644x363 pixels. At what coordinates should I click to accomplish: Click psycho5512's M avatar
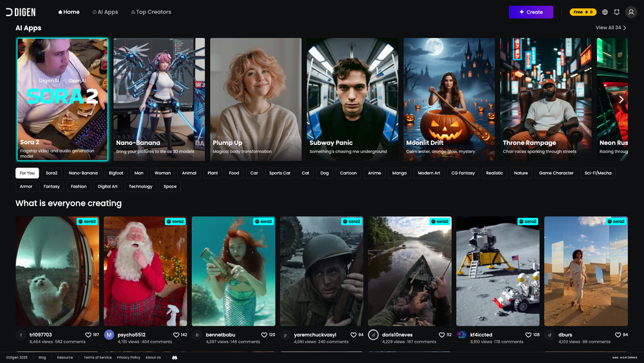(109, 335)
